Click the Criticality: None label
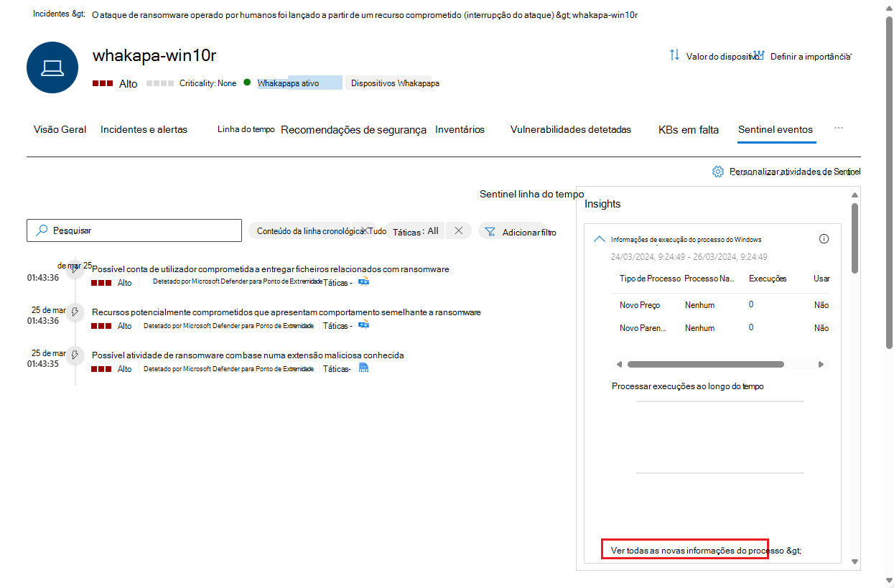The width and height of the screenshot is (894, 588). pos(208,83)
